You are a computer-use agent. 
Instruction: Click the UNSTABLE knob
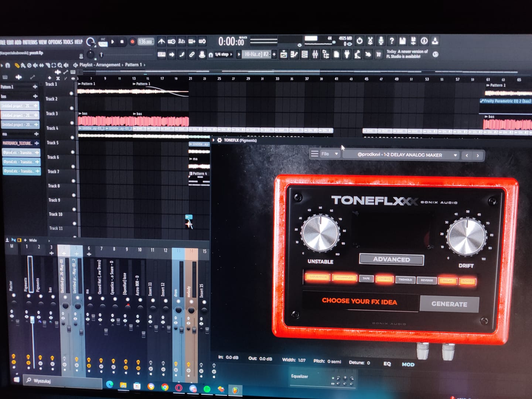pos(320,233)
